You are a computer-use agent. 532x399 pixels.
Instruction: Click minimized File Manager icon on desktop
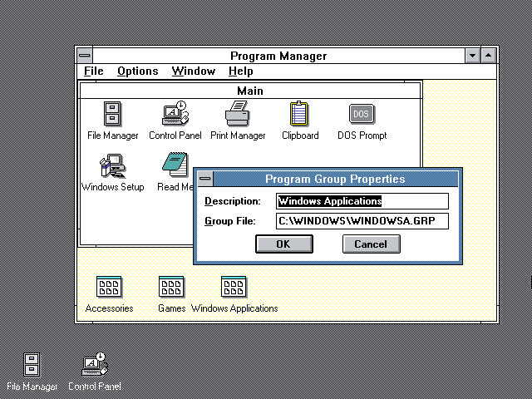32,365
